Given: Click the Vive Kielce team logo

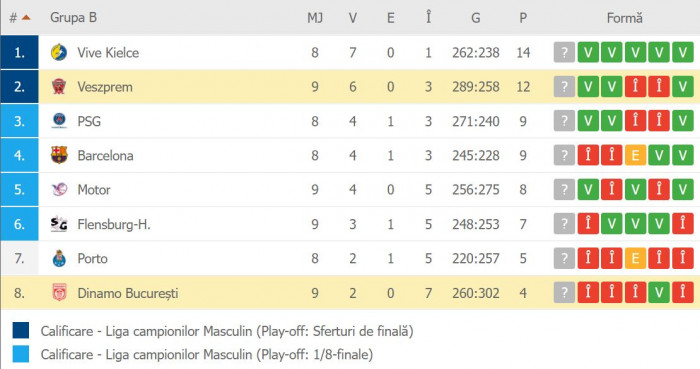Looking at the screenshot, I should [x=59, y=53].
